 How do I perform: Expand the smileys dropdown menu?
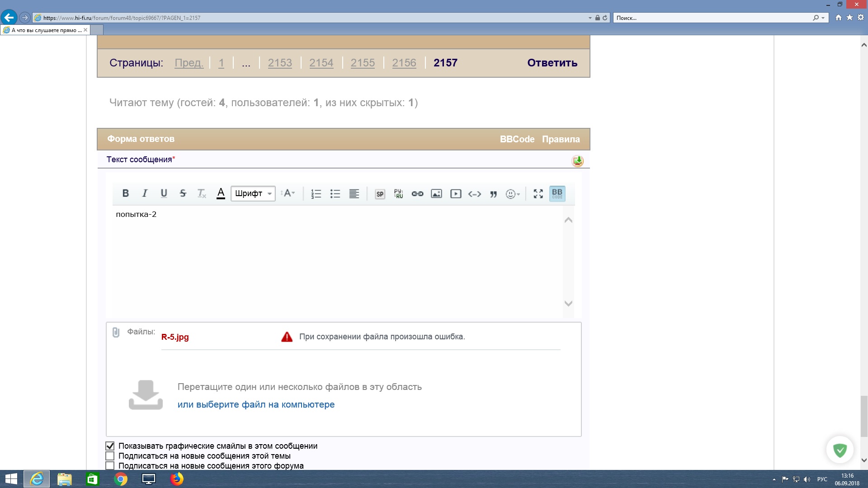point(513,194)
